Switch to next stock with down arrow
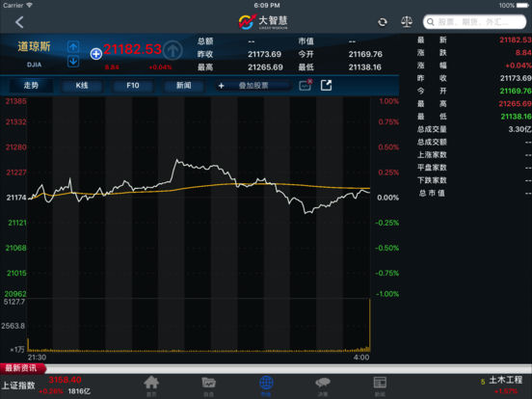The height and width of the screenshot is (399, 532). [x=73, y=62]
